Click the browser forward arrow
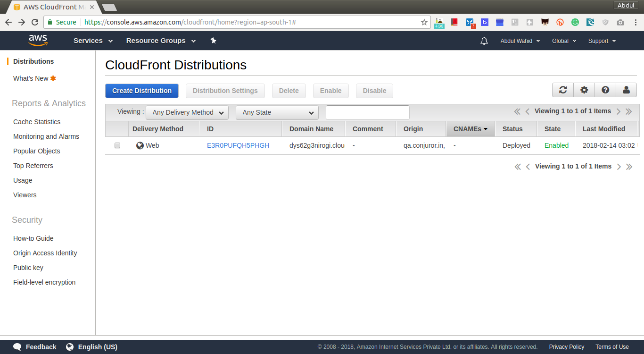644x354 pixels. 22,22
